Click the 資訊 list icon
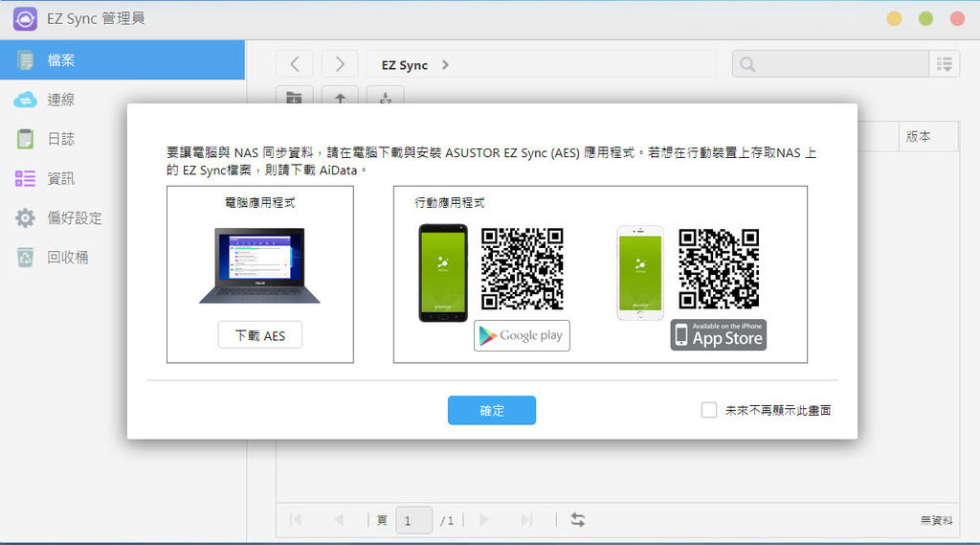The image size is (980, 545). (x=25, y=178)
